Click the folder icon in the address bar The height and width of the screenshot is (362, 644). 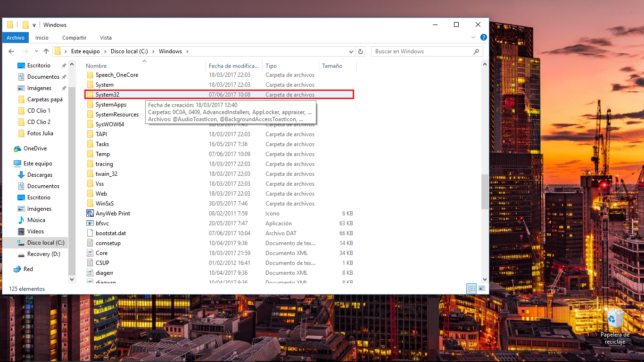click(x=58, y=51)
